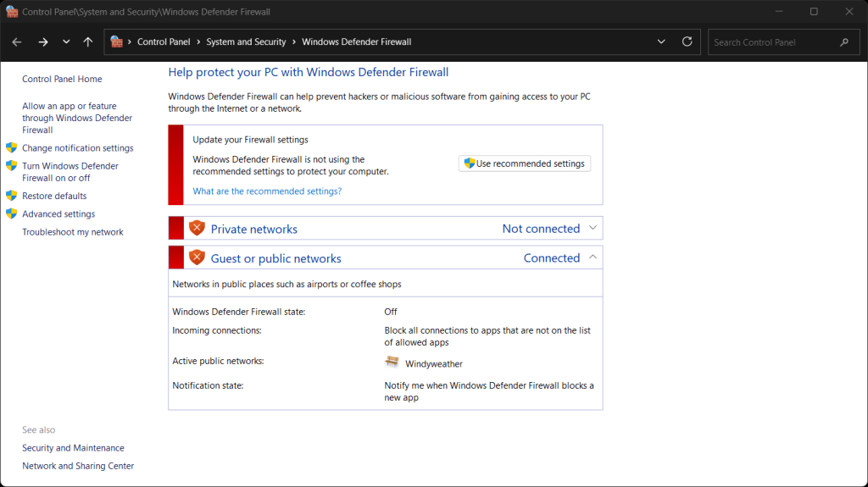Viewport: 868px width, 487px height.
Task: Expand the Private networks section
Action: tap(593, 228)
